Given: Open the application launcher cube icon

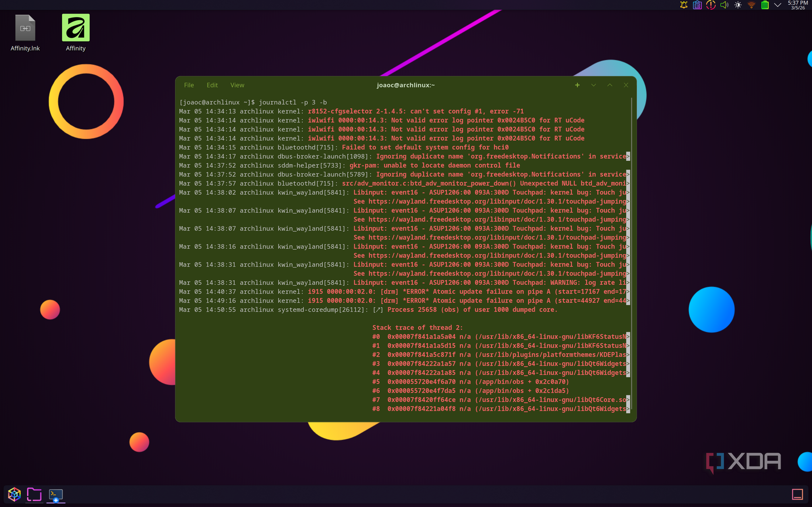Looking at the screenshot, I should point(14,494).
